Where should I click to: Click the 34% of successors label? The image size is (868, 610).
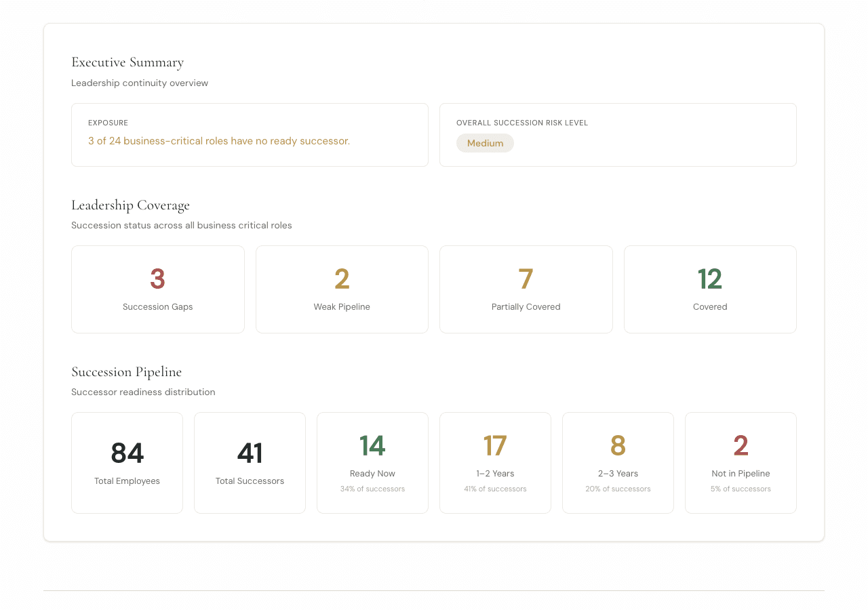pyautogui.click(x=372, y=489)
